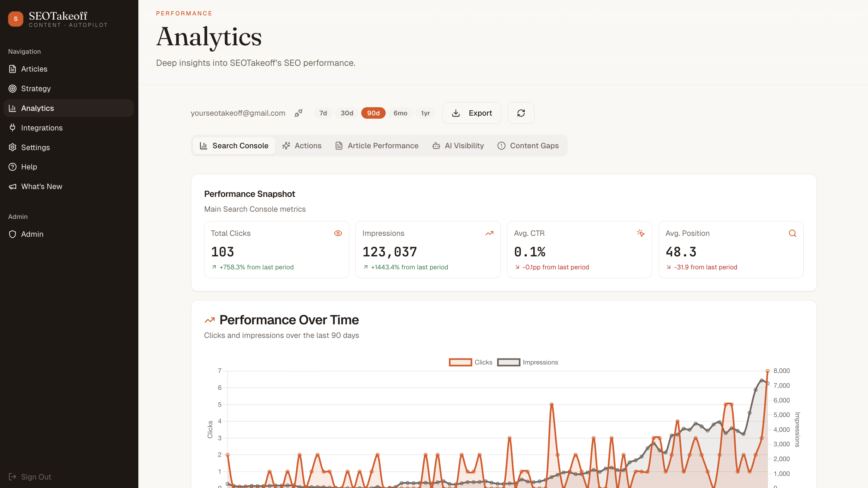The height and width of the screenshot is (488, 868).
Task: Open Strategy in the navigation
Action: (x=69, y=89)
